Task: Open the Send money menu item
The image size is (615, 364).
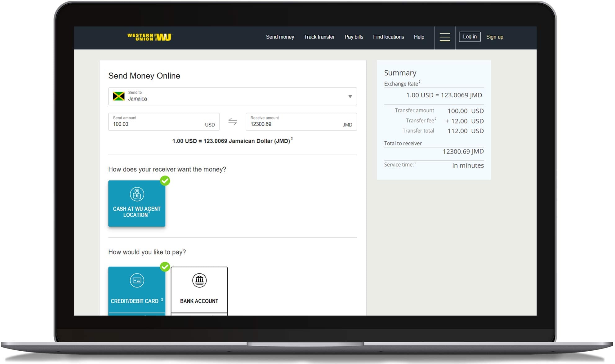Action: 280,37
